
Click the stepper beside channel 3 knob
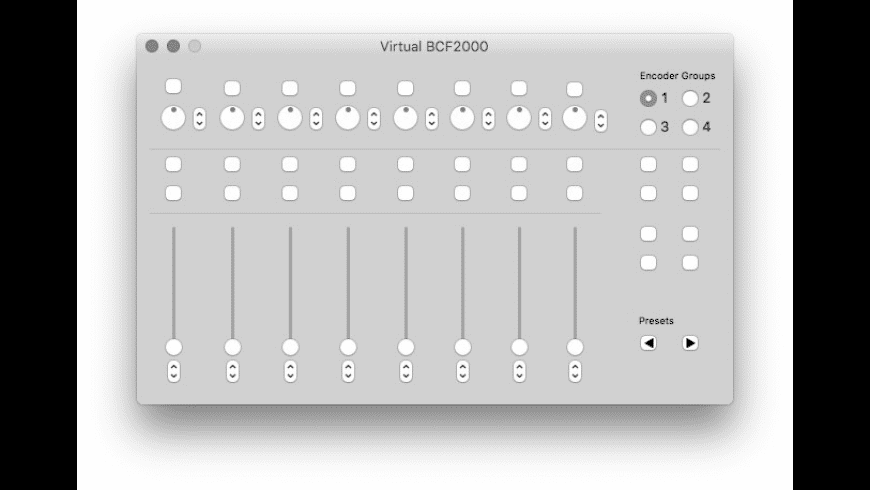tap(316, 119)
